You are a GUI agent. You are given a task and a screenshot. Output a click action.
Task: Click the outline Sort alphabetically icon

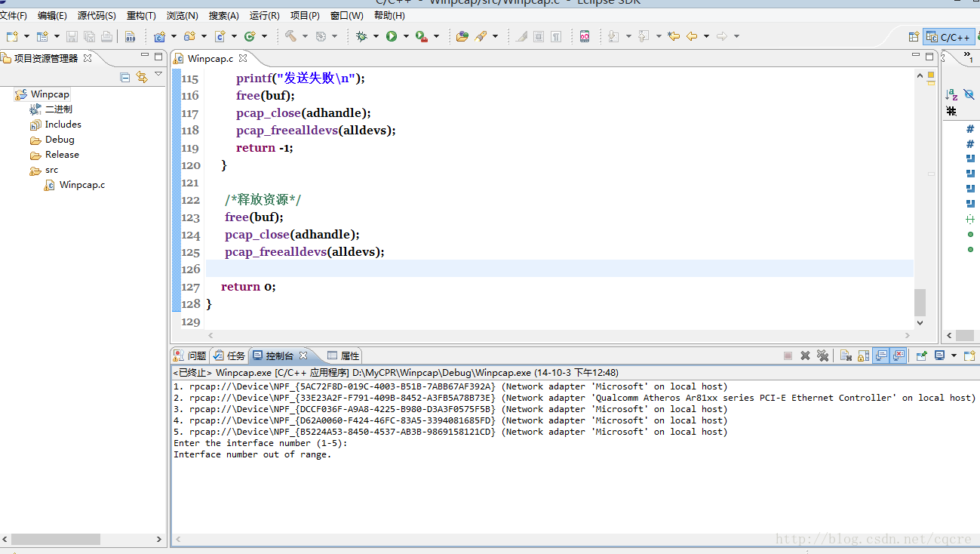point(951,94)
